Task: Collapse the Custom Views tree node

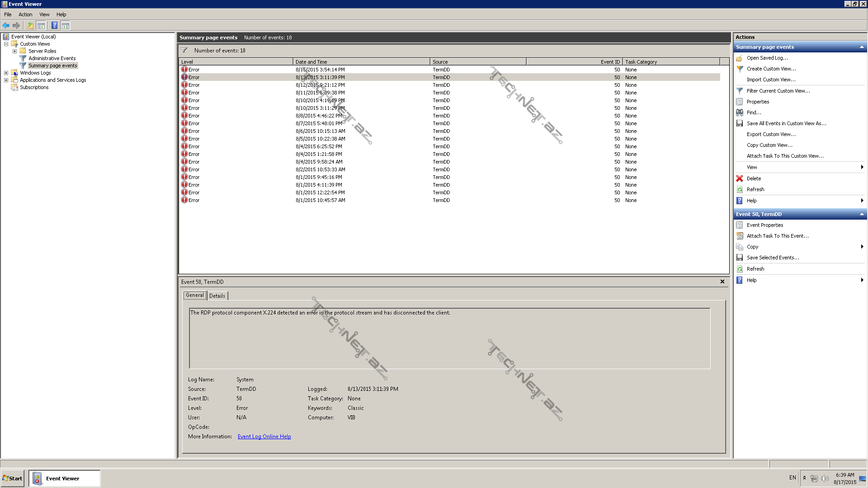Action: point(6,44)
